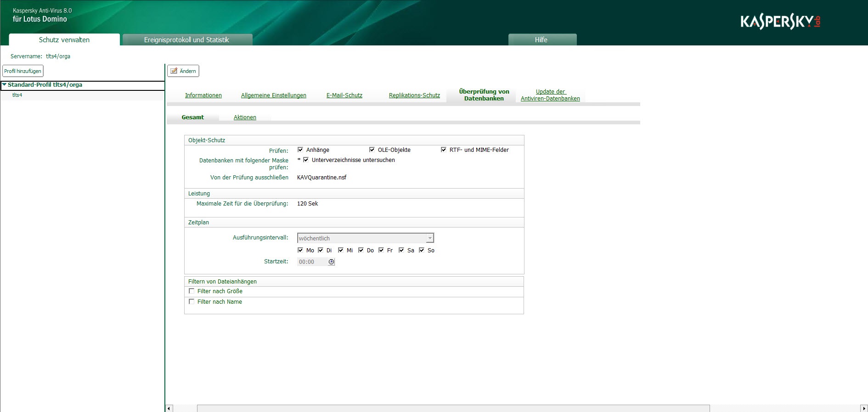Viewport: 868px width, 412px height.
Task: Toggle the So weekday checkbox
Action: 422,250
